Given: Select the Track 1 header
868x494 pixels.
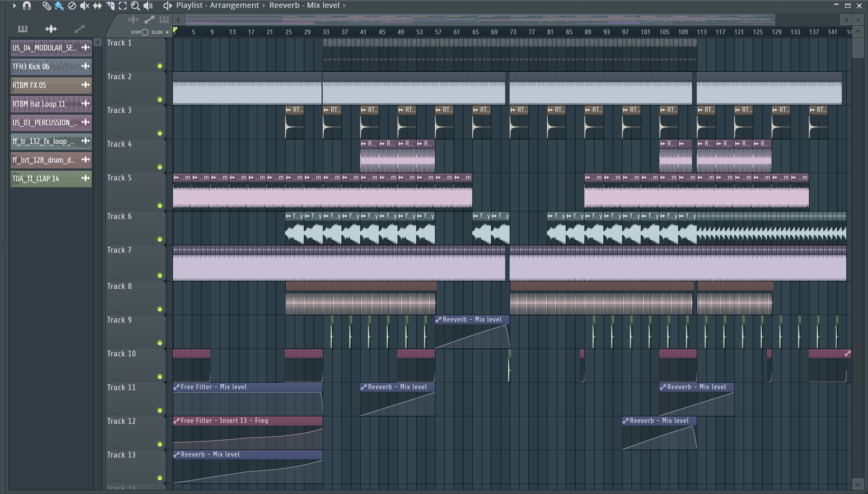Looking at the screenshot, I should pyautogui.click(x=136, y=54).
